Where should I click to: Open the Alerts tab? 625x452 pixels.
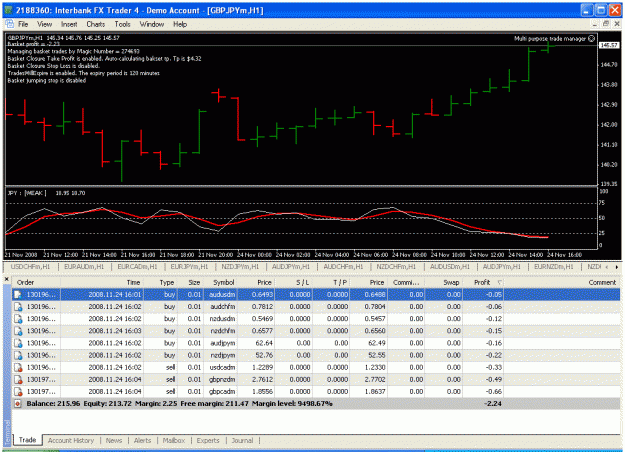coord(142,440)
